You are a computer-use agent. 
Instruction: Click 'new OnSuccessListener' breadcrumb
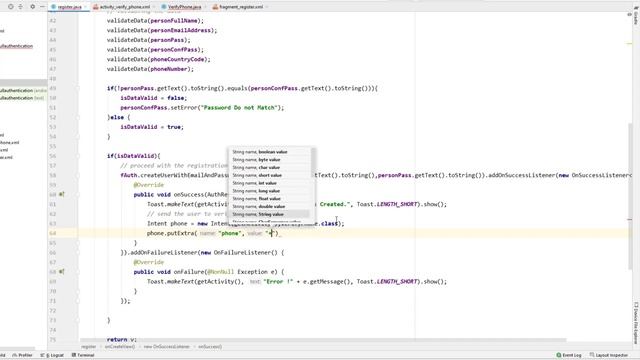tap(166, 347)
